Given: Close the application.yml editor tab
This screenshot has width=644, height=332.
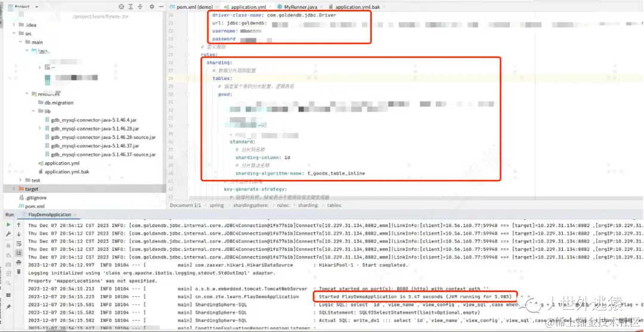Looking at the screenshot, I should [x=271, y=7].
